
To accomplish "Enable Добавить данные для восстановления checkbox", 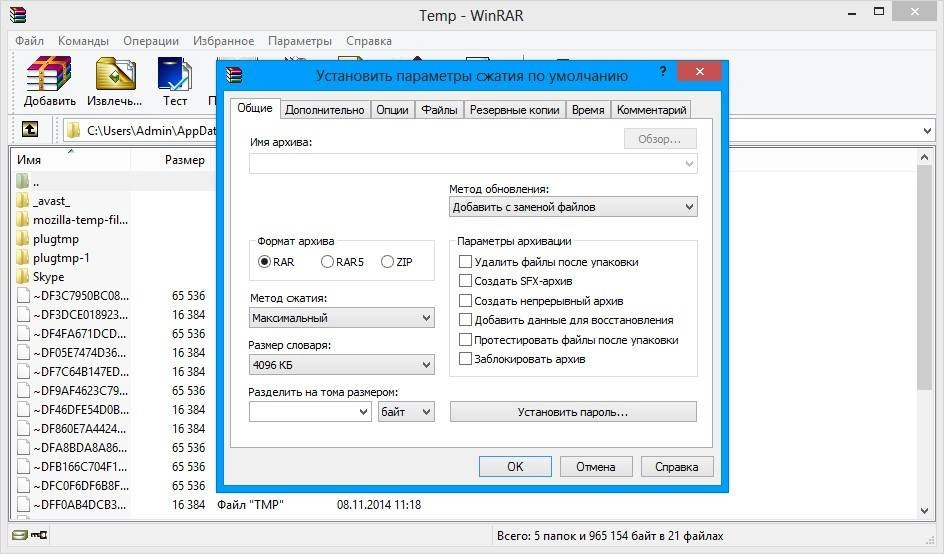I will [465, 320].
